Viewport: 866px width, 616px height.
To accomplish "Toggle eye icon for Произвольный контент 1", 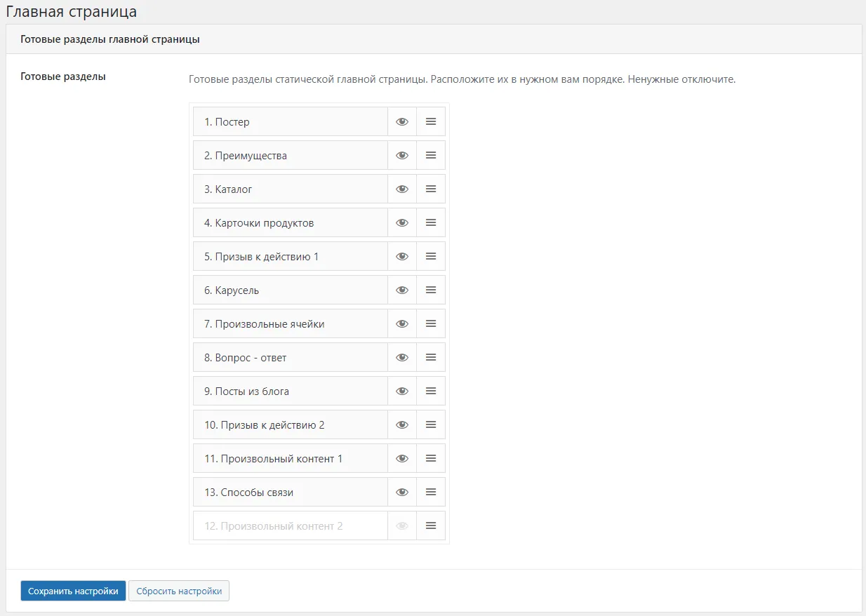I will point(402,458).
